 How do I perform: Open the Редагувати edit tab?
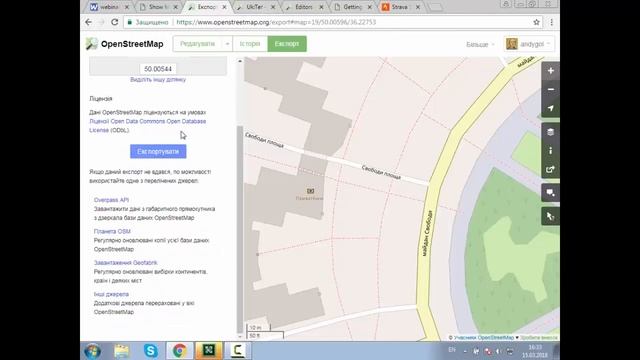(x=198, y=44)
